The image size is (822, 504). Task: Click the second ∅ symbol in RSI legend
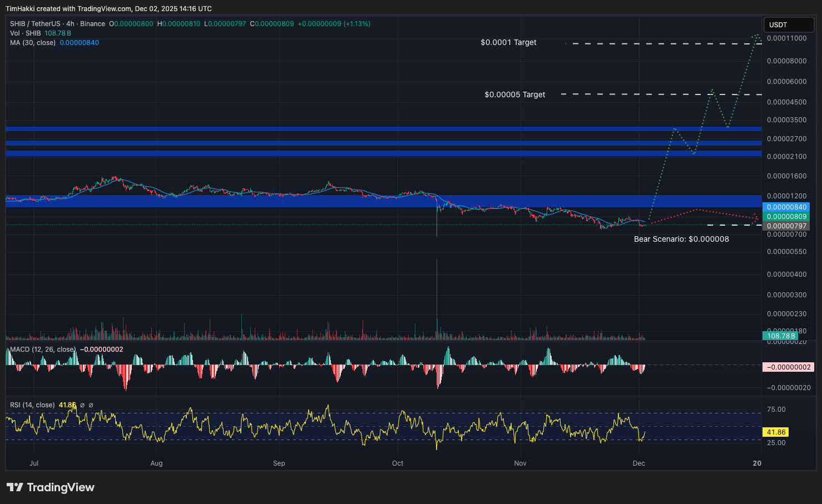pyautogui.click(x=91, y=405)
